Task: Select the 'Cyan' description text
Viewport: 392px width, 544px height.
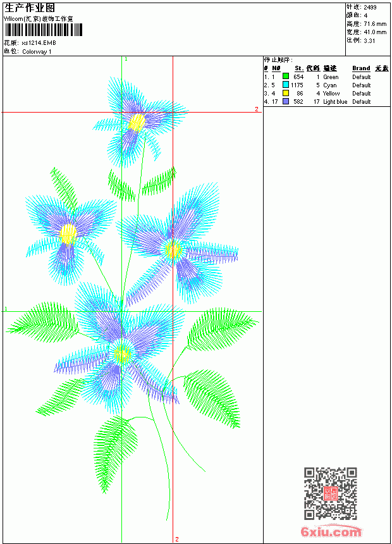Action: coord(329,85)
